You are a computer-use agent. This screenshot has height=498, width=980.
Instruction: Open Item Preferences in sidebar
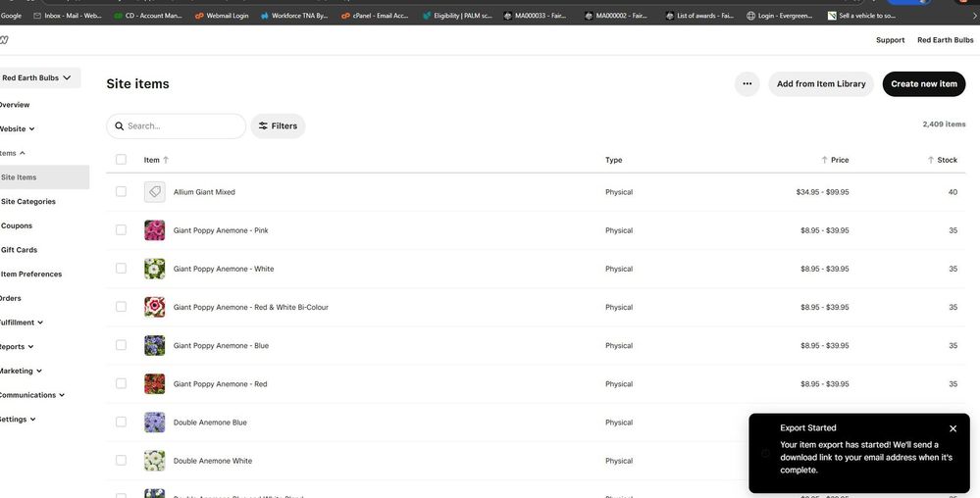(31, 274)
